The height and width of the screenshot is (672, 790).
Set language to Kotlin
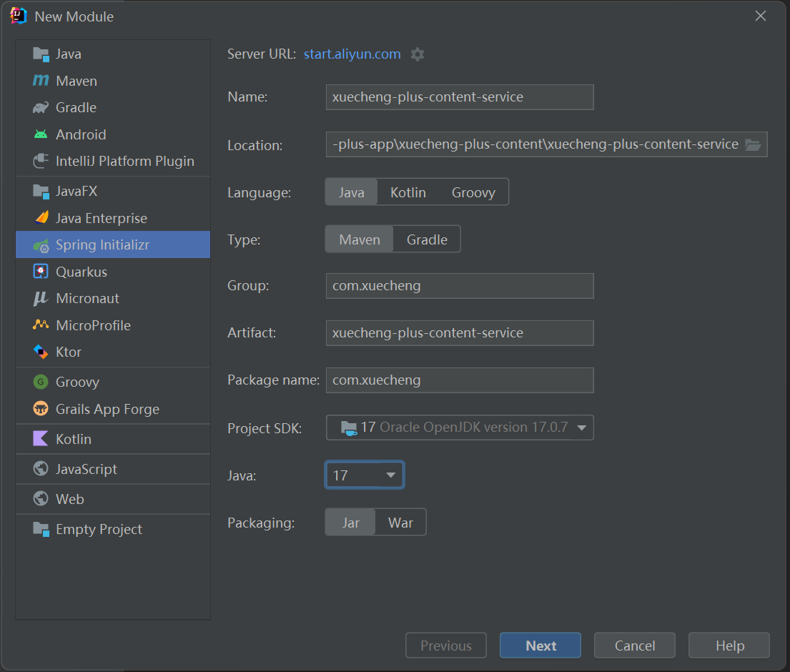tap(408, 192)
